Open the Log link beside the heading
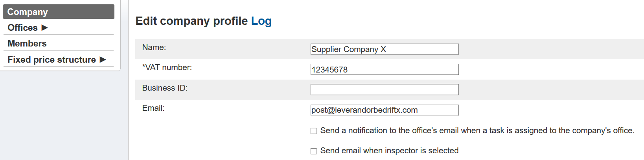The height and width of the screenshot is (160, 644). (x=261, y=21)
